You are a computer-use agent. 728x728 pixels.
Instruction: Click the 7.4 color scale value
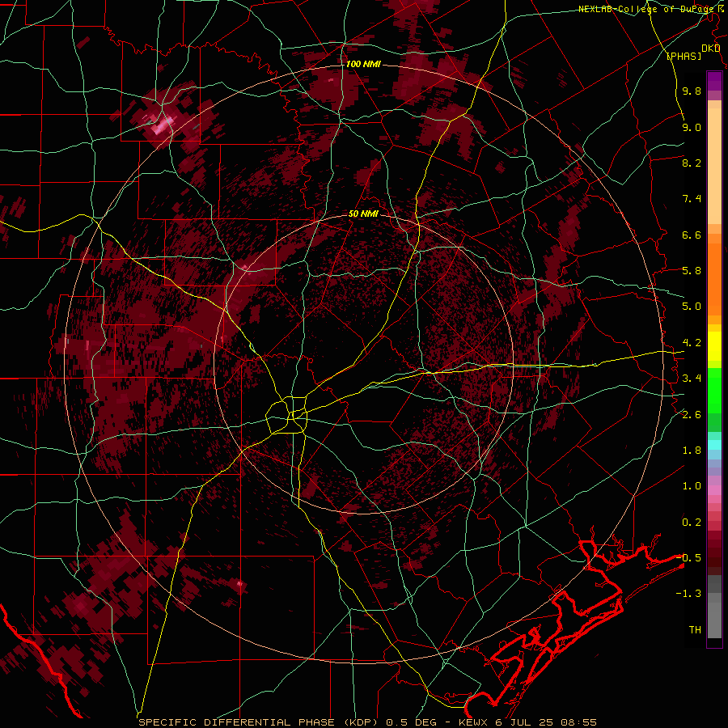(692, 199)
